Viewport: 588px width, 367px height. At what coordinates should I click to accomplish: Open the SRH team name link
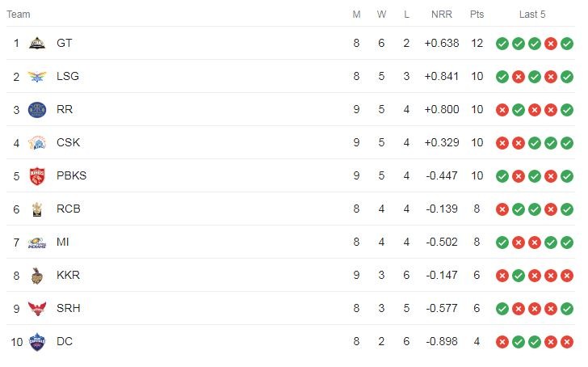click(68, 308)
